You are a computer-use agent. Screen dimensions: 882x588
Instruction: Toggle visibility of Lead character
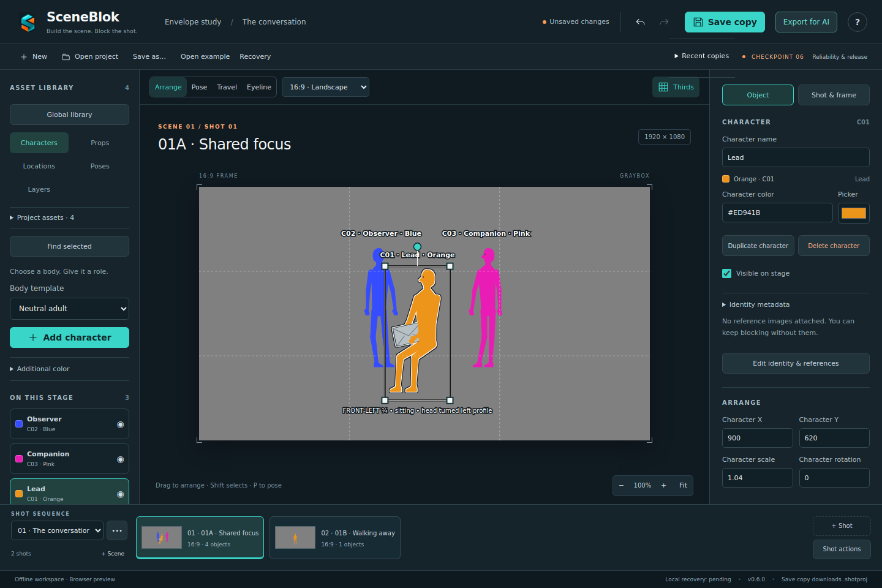(x=121, y=494)
